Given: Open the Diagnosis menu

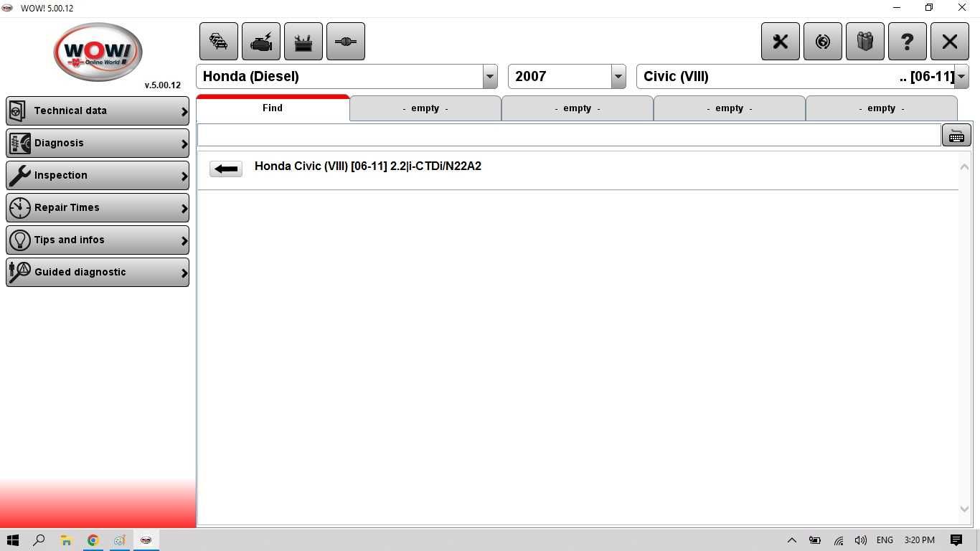Looking at the screenshot, I should 98,143.
